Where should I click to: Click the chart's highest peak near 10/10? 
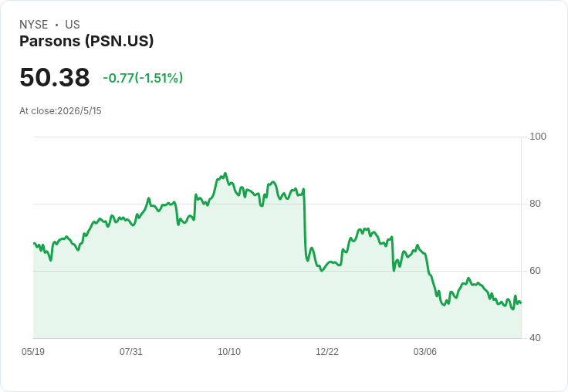[x=225, y=174]
